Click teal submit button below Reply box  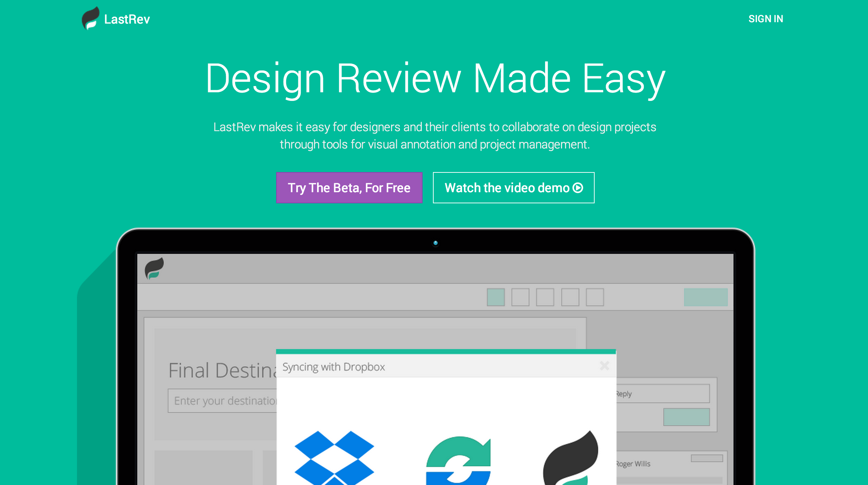pyautogui.click(x=686, y=417)
